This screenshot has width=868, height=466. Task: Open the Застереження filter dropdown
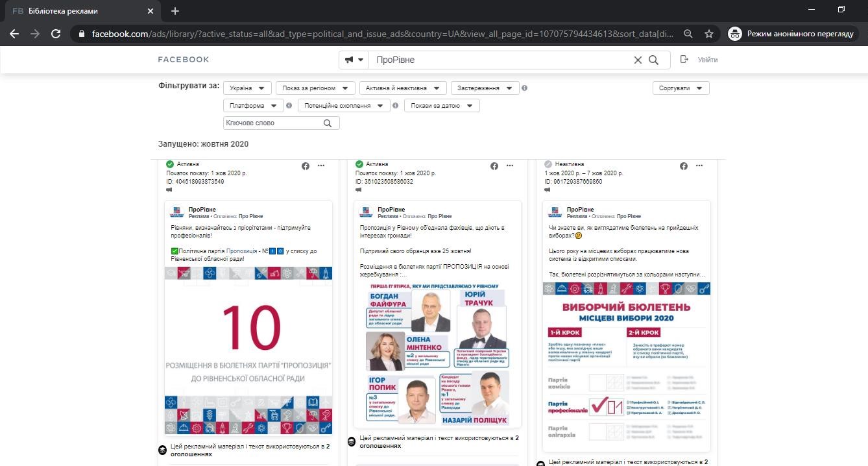coord(485,88)
